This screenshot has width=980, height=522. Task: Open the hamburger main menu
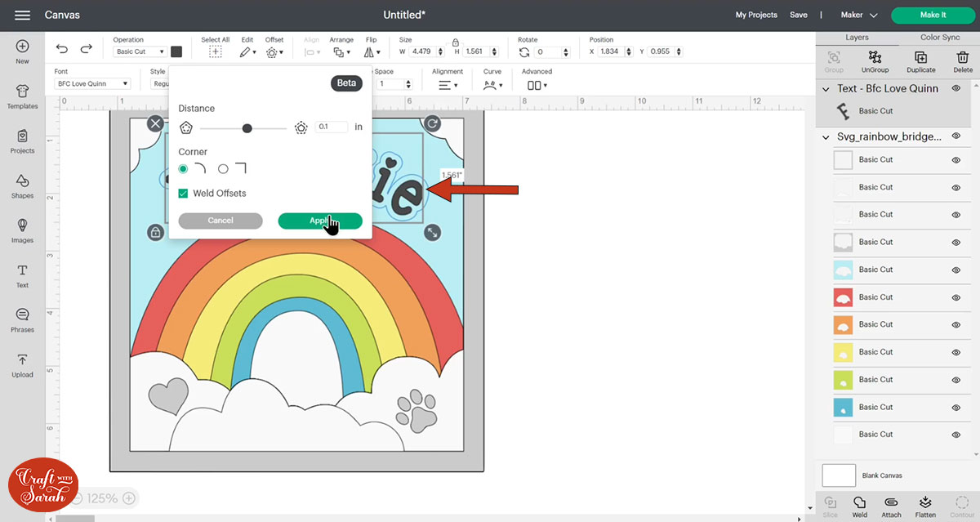(22, 15)
